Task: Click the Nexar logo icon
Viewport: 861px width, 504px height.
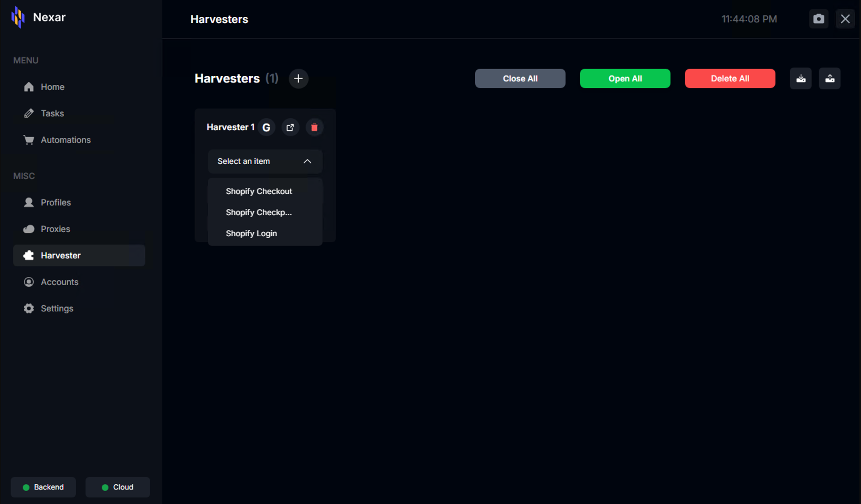Action: pyautogui.click(x=18, y=17)
